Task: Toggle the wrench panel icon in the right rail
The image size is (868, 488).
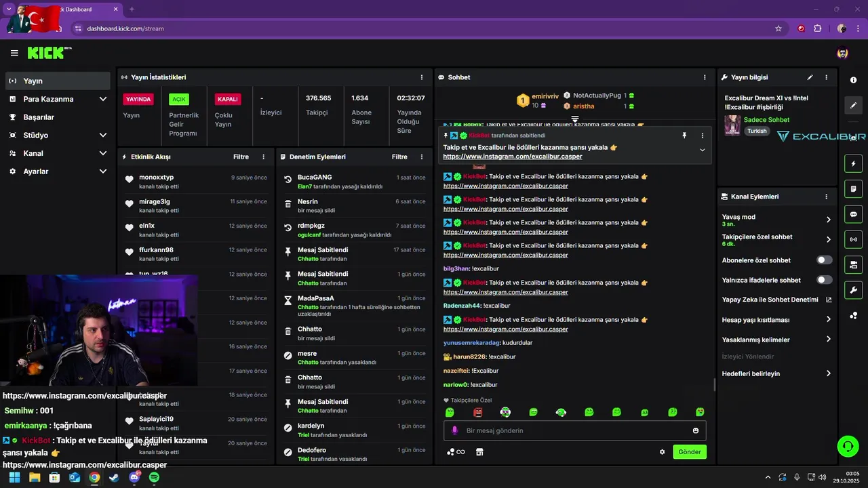Action: (854, 290)
